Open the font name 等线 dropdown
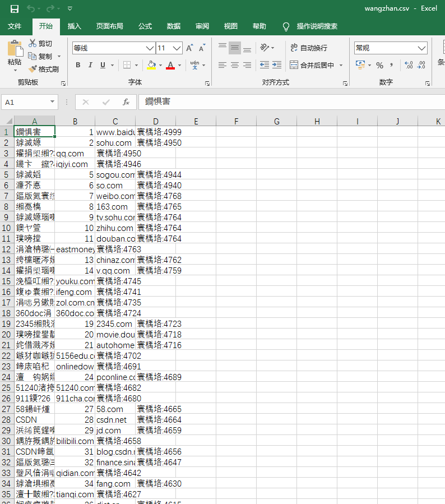The height and width of the screenshot is (504, 445). point(150,48)
